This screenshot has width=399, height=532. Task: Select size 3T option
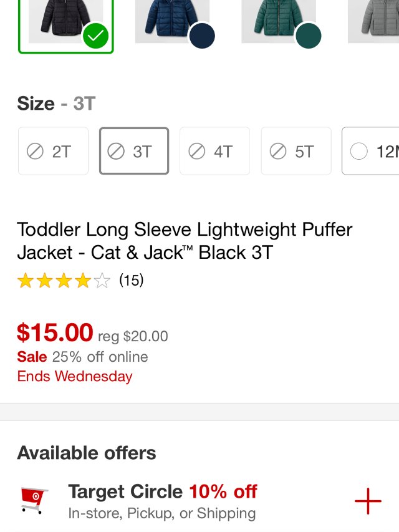coord(134,151)
